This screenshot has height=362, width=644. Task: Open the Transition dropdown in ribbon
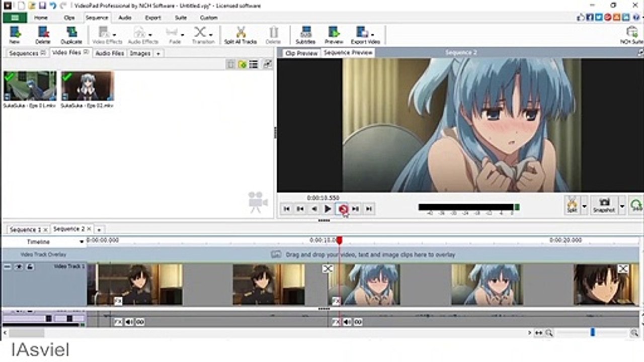click(210, 35)
